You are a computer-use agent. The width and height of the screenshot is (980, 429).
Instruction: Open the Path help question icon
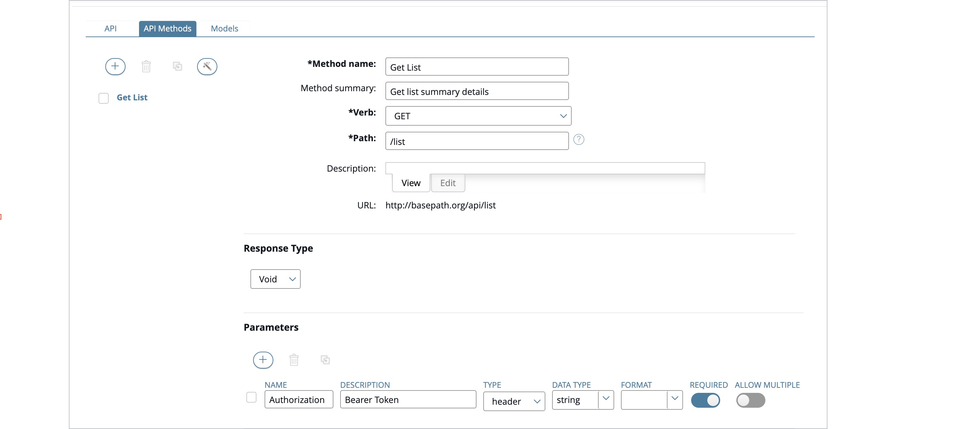tap(578, 140)
